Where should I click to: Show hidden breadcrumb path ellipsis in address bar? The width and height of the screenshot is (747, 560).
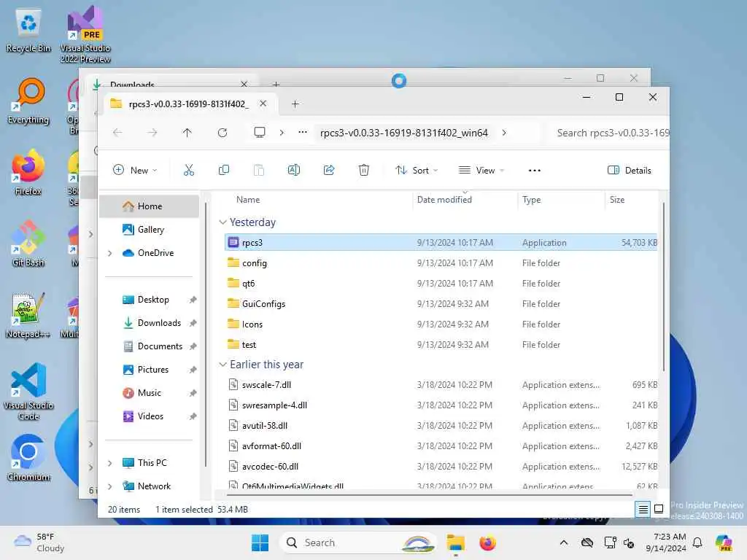pyautogui.click(x=303, y=133)
